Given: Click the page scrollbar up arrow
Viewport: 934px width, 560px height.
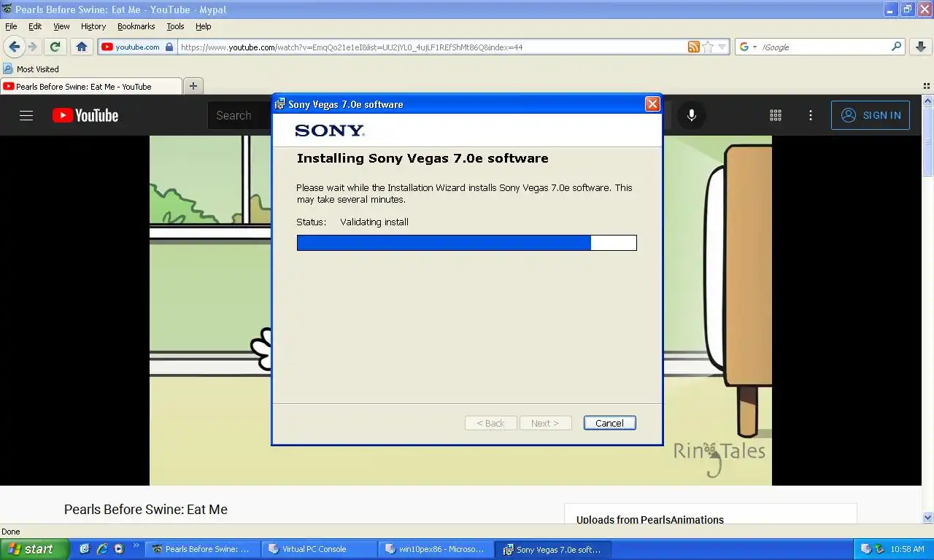Looking at the screenshot, I should pos(928,101).
